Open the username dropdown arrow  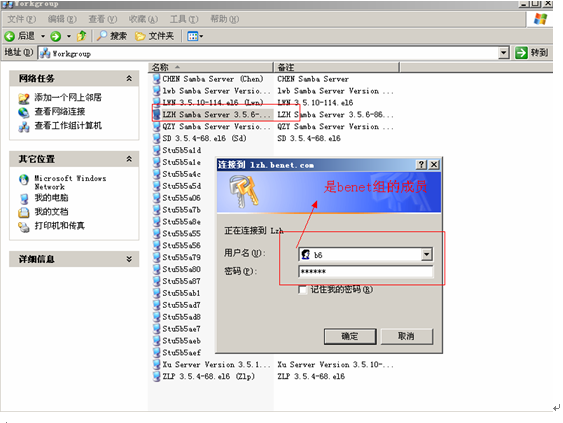pyautogui.click(x=427, y=255)
